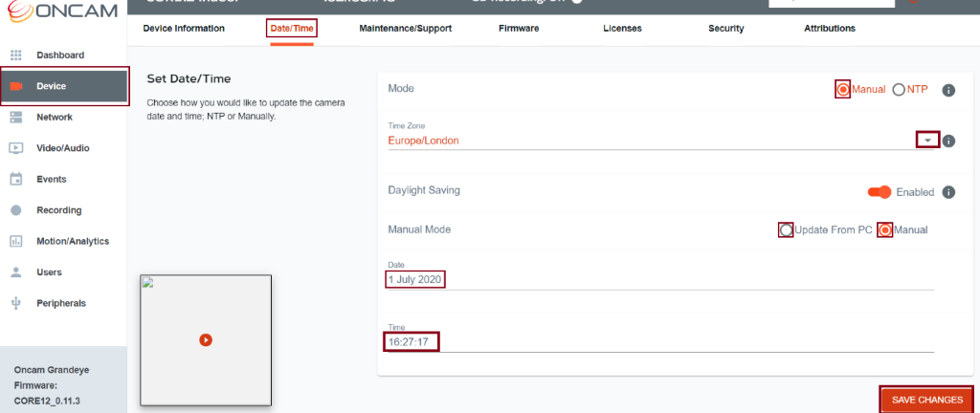
Task: Click the Set Date/Time heading
Action: (x=189, y=78)
